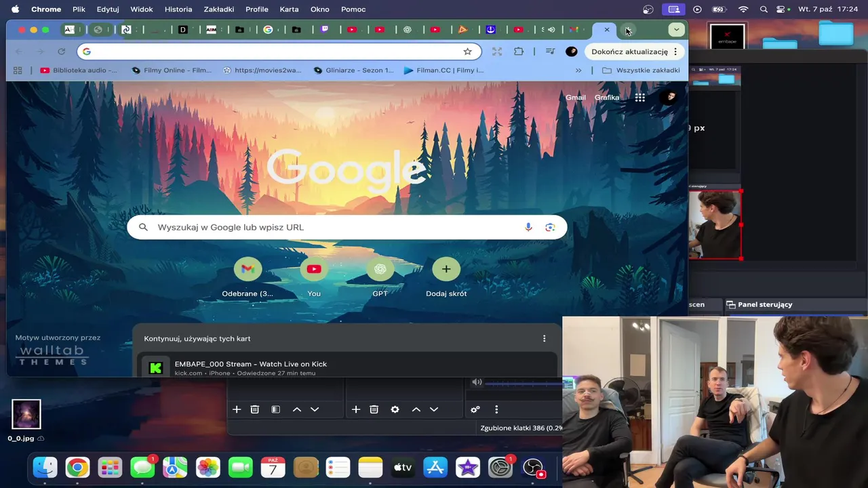This screenshot has width=868, height=488.
Task: Open the bookmarks apps grid icon
Action: [x=18, y=70]
